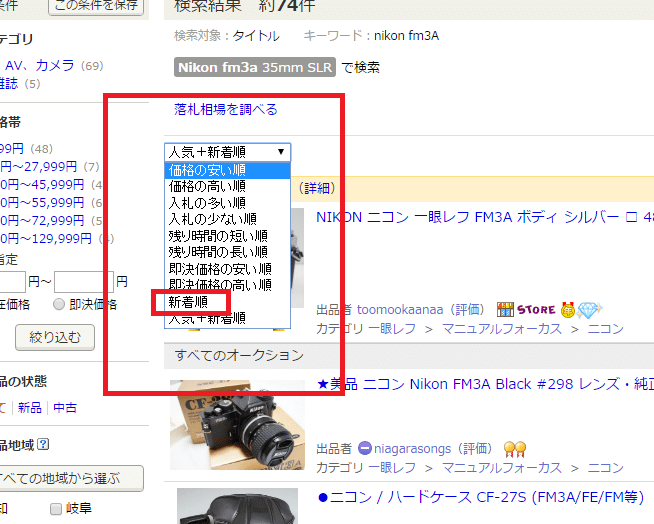The image size is (654, 524).
Task: Open the ★美品 ニコン Nikon FM3A Black listing
Action: (485, 384)
